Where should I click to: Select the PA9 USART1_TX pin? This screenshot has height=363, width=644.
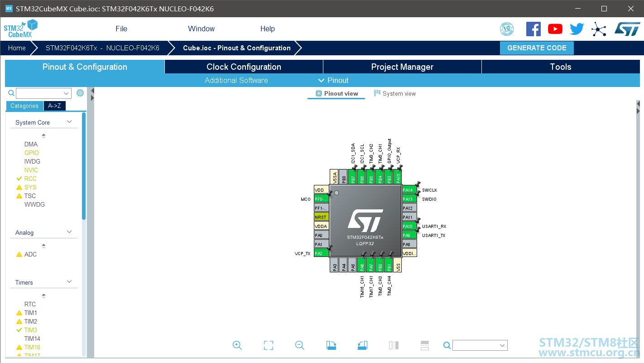[409, 235]
